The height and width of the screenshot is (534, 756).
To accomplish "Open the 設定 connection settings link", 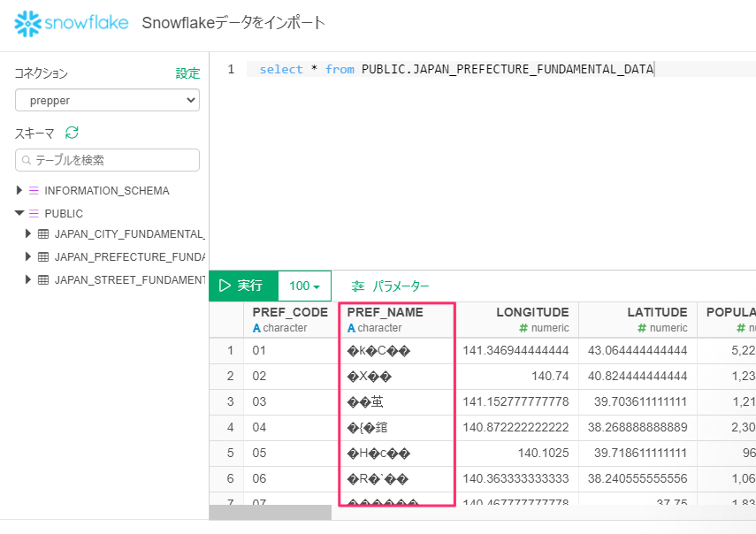I will pos(187,73).
